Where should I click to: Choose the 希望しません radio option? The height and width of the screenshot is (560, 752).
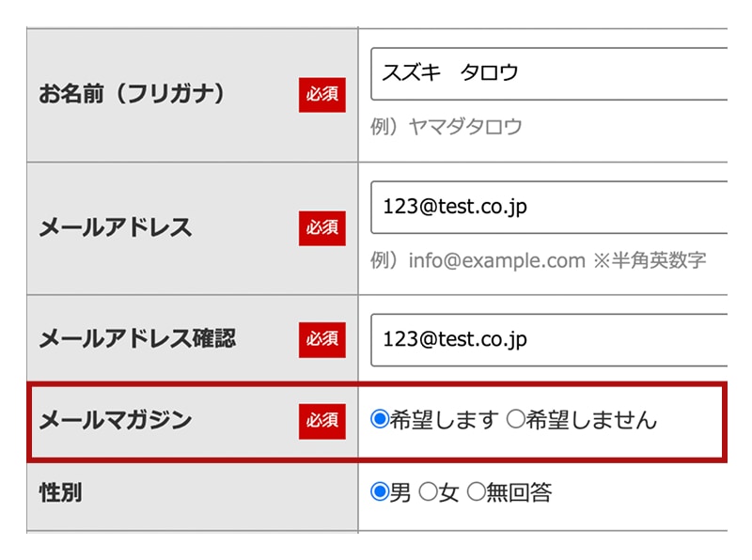tap(515, 420)
